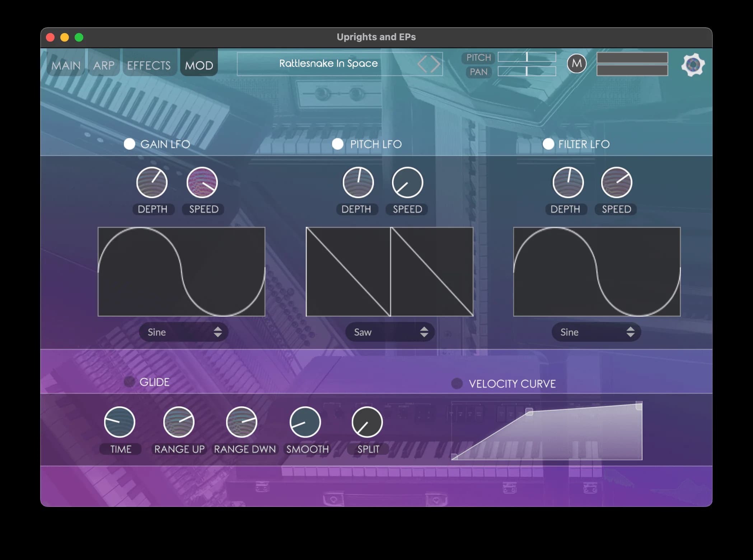Toggle the Pitch LFO on

tap(337, 144)
